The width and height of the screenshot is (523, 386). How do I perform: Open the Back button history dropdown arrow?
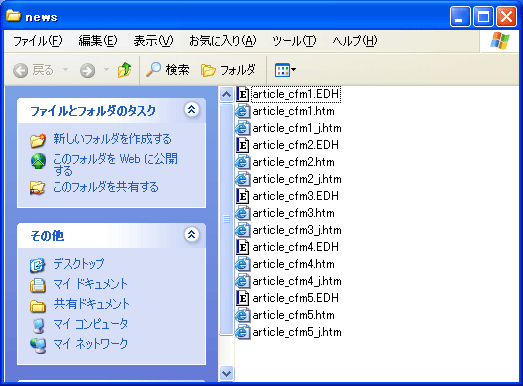(65, 70)
